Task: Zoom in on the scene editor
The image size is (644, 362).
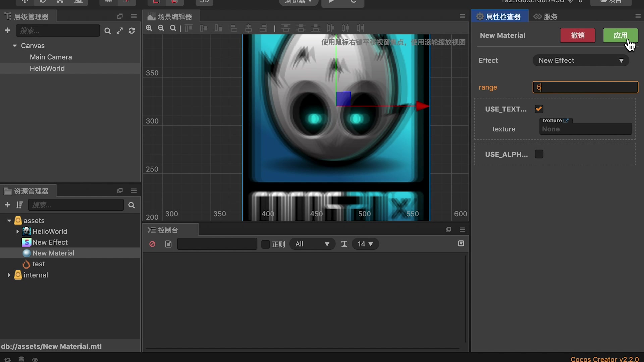Action: click(149, 28)
